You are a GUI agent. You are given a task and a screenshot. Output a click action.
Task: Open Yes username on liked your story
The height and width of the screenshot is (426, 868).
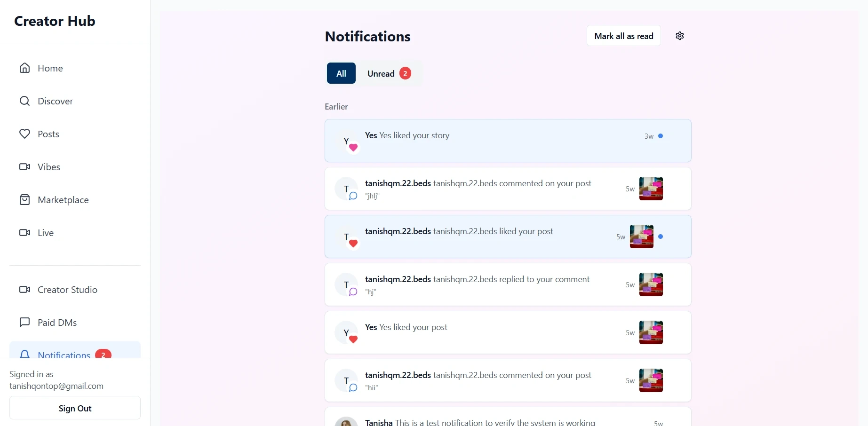(371, 135)
